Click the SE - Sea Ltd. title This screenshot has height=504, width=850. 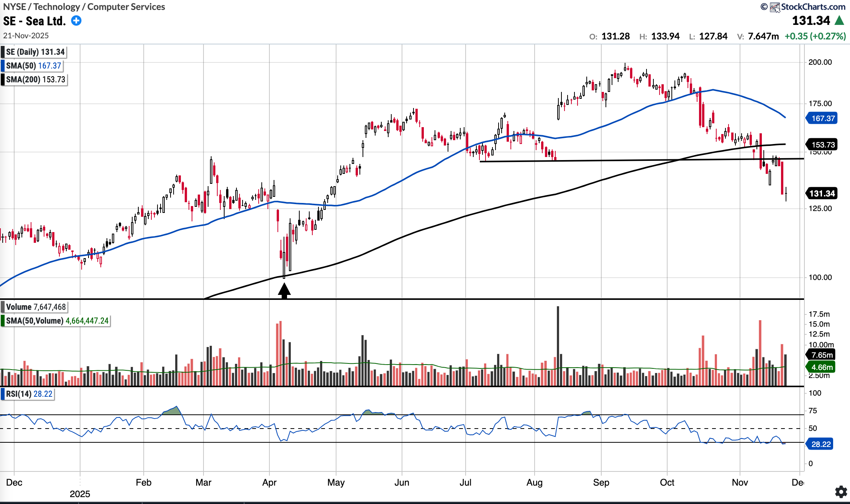click(34, 21)
